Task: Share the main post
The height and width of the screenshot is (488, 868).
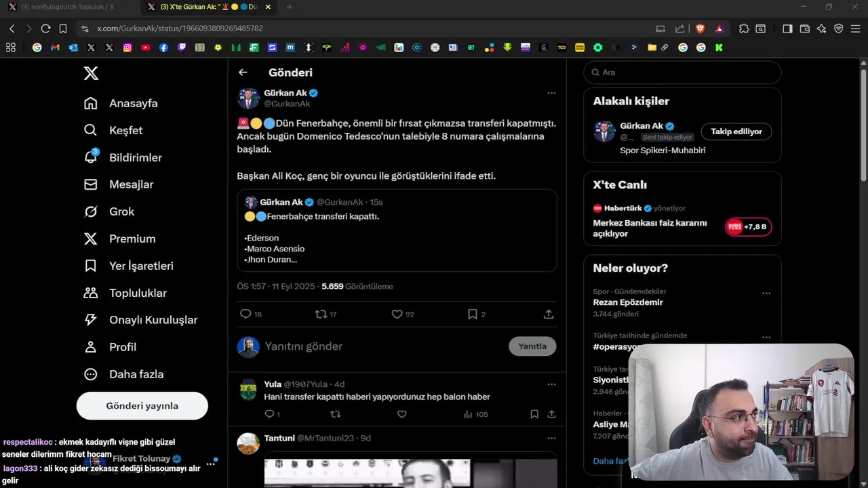Action: [x=549, y=314]
